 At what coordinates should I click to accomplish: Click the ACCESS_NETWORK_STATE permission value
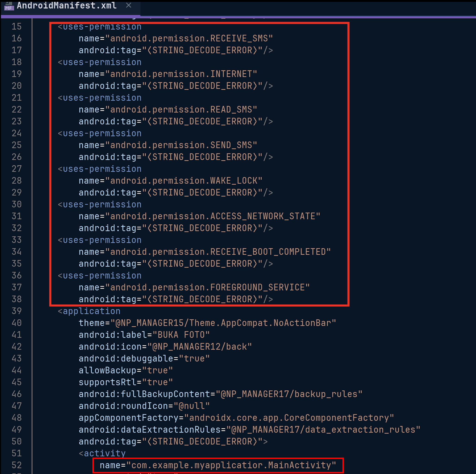[x=213, y=216]
